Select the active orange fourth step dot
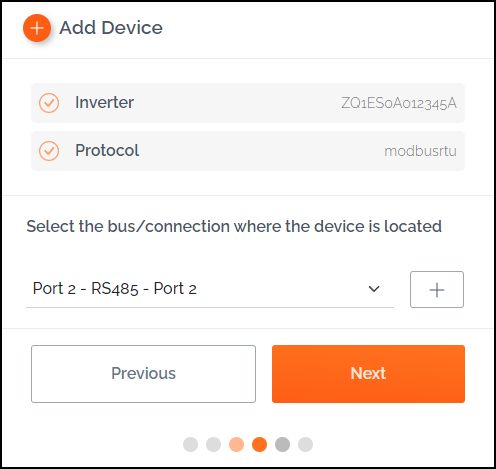The width and height of the screenshot is (496, 469). point(259,444)
